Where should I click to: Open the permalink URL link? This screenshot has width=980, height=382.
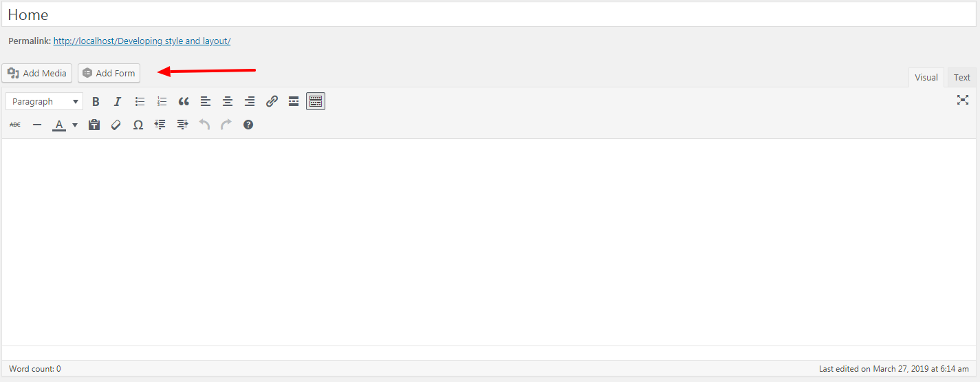(142, 41)
